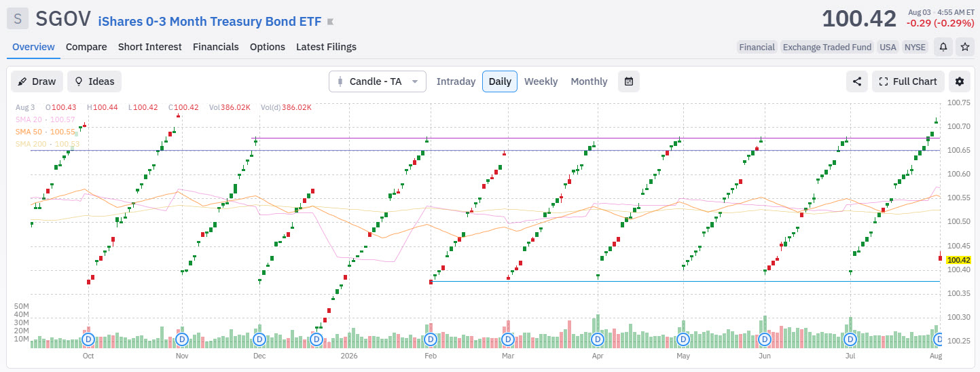This screenshot has width=980, height=372.
Task: Open chart settings gear icon
Action: coord(960,81)
